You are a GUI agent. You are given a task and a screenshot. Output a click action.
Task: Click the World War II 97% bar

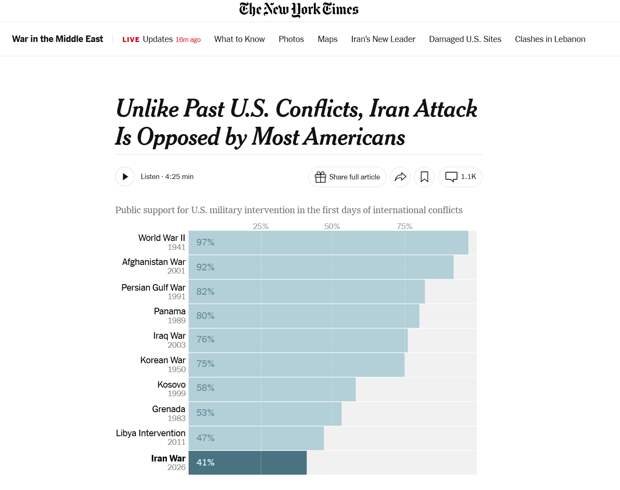328,243
